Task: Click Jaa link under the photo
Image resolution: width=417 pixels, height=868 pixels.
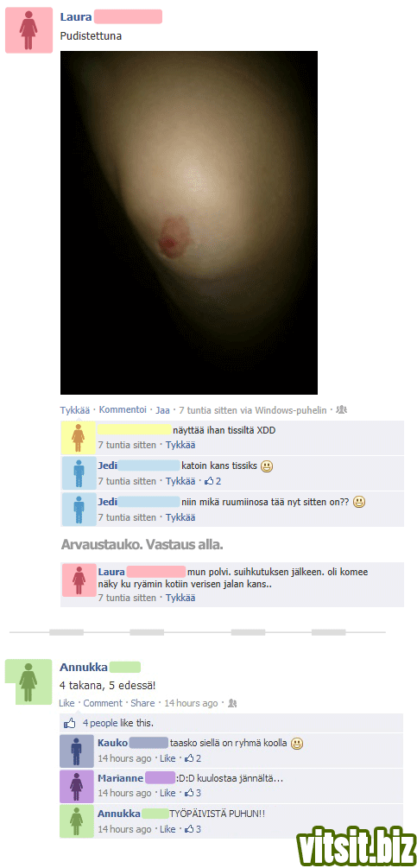Action: pyautogui.click(x=162, y=410)
